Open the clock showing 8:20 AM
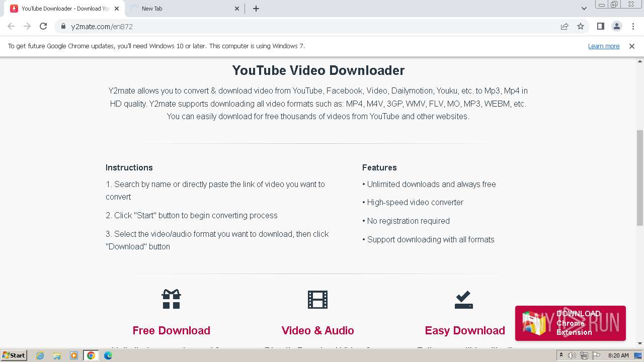This screenshot has height=362, width=644. 618,355
